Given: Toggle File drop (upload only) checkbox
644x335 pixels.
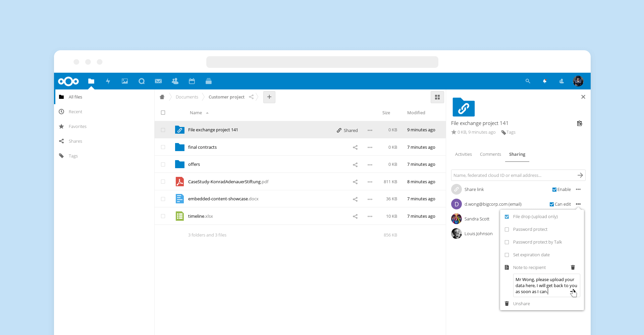Looking at the screenshot, I should coord(507,217).
